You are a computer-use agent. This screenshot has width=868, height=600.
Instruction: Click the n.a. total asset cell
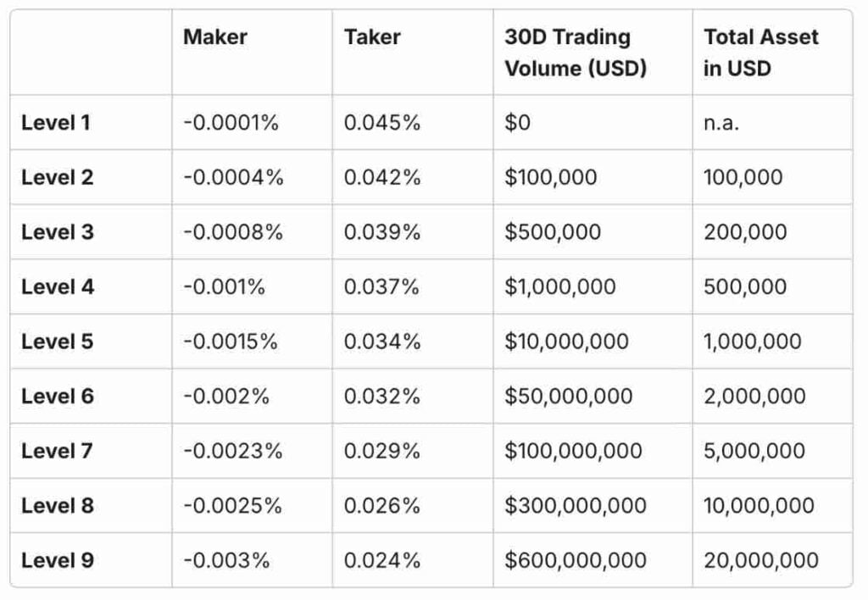click(x=721, y=123)
